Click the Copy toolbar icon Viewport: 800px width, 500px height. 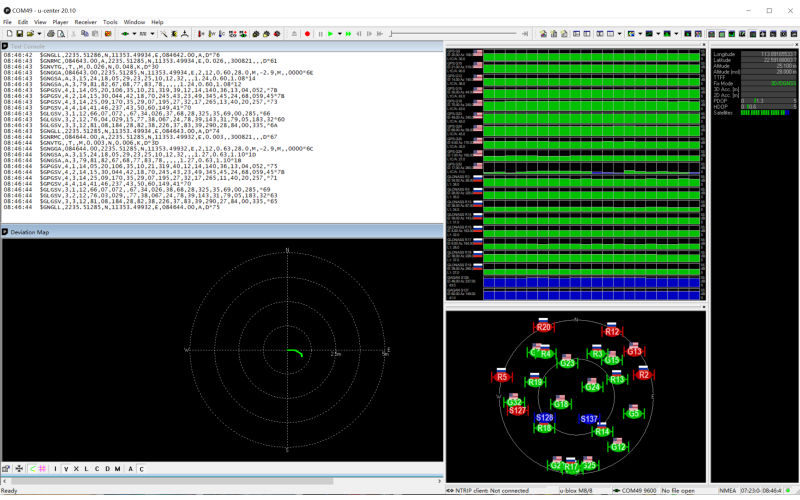point(85,34)
